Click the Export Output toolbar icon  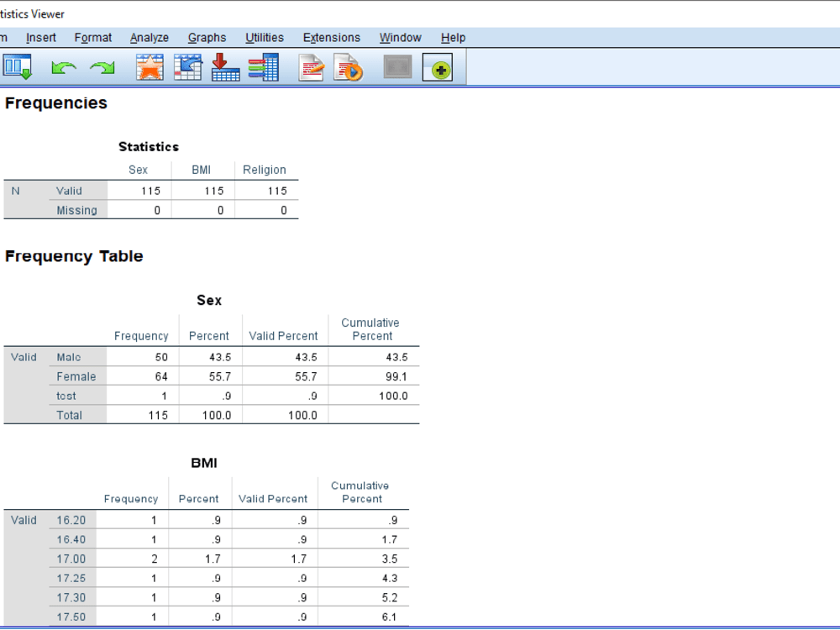click(17, 66)
